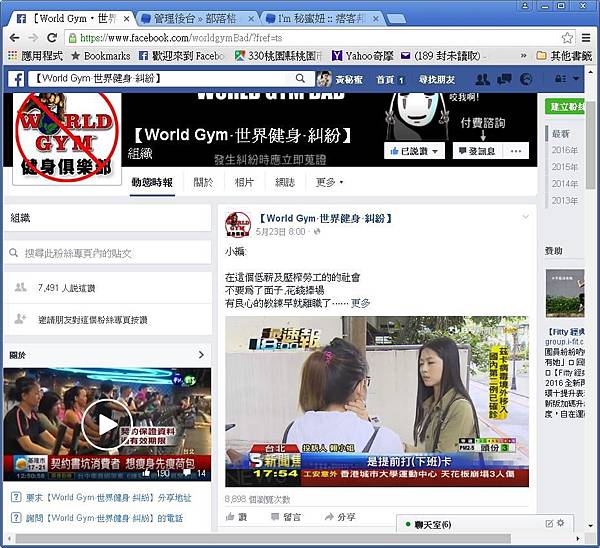
Task: Click 留言 to comment on the post
Action: click(x=286, y=517)
